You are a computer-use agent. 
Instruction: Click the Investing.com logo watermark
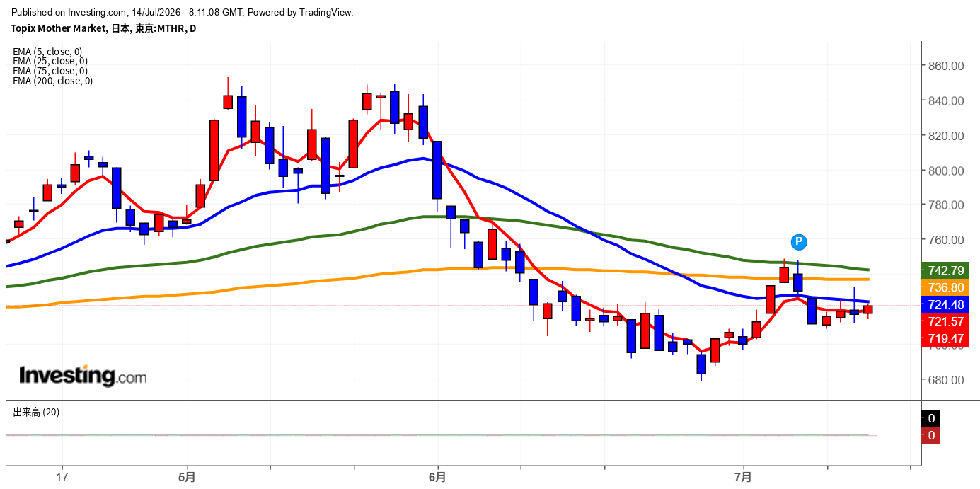pos(83,376)
